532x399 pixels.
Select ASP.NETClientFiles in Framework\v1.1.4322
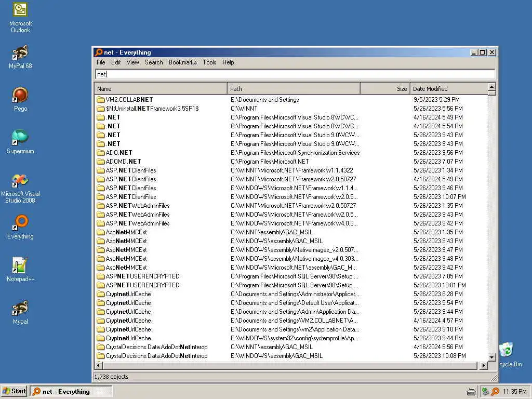[x=130, y=170]
